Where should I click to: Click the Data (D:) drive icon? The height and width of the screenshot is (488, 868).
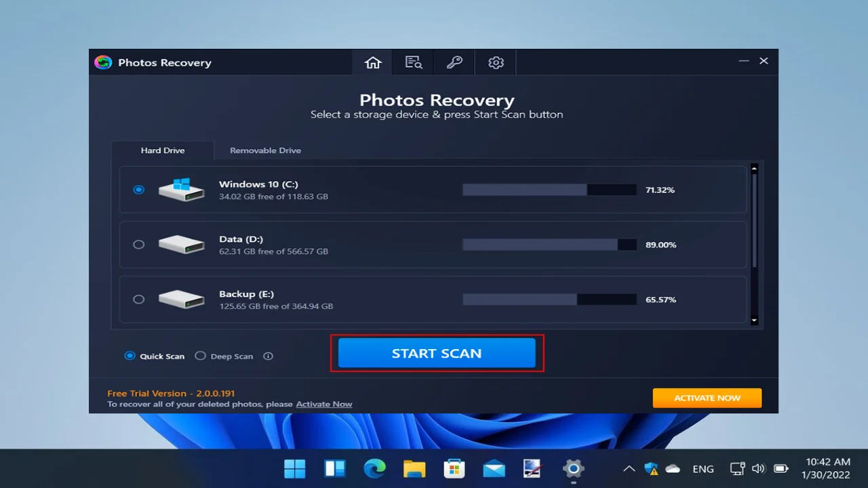(182, 245)
